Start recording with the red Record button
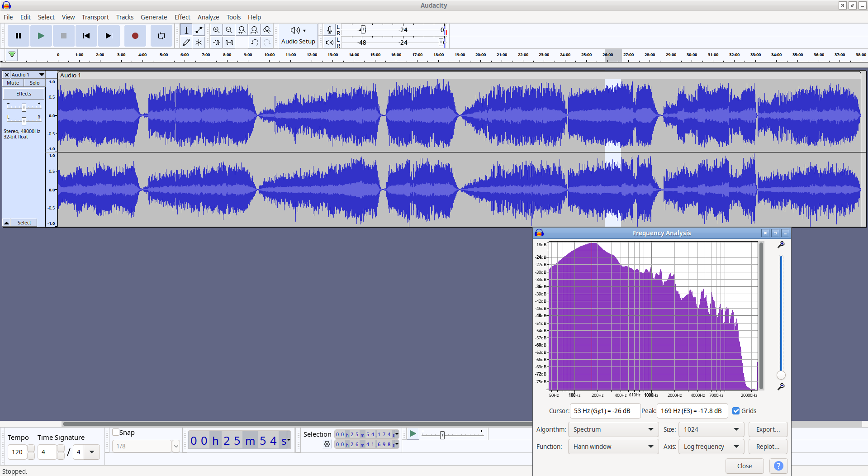Viewport: 868px width, 476px height. point(135,36)
